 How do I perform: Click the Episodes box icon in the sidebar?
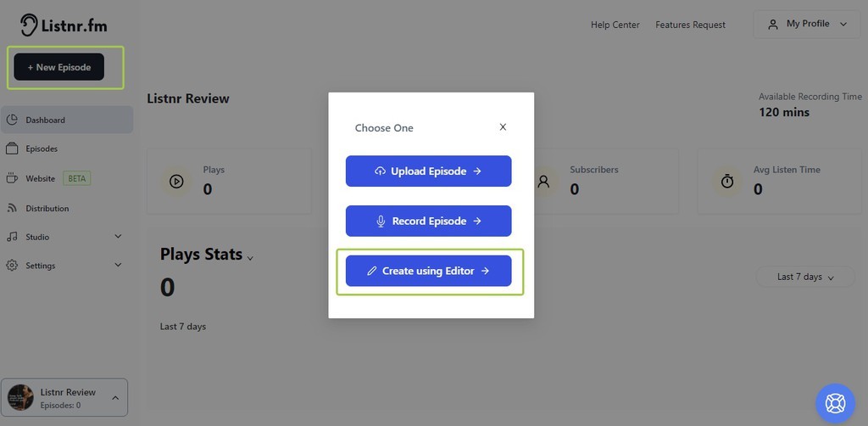click(12, 149)
